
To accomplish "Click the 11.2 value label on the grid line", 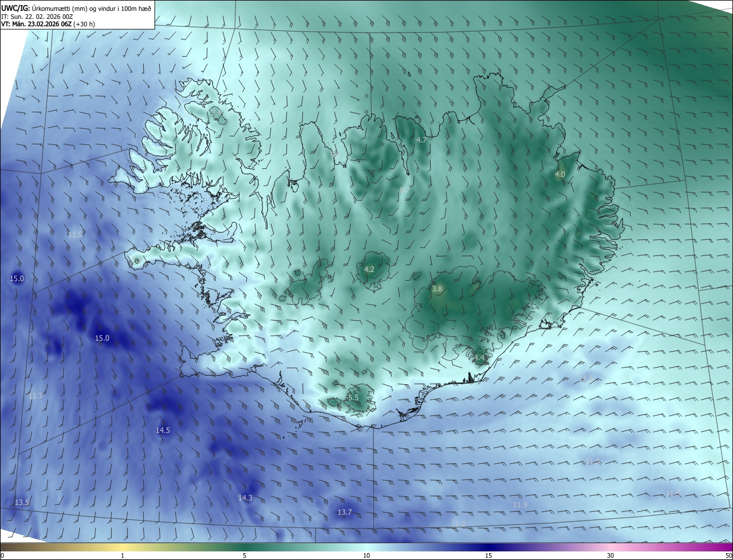I will pos(458,524).
